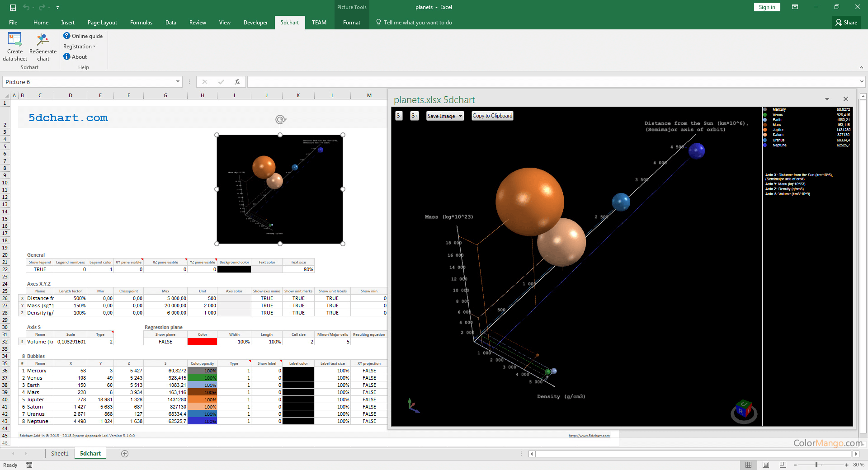This screenshot has height=470, width=868.
Task: Open the Save Image dropdown
Action: click(445, 116)
